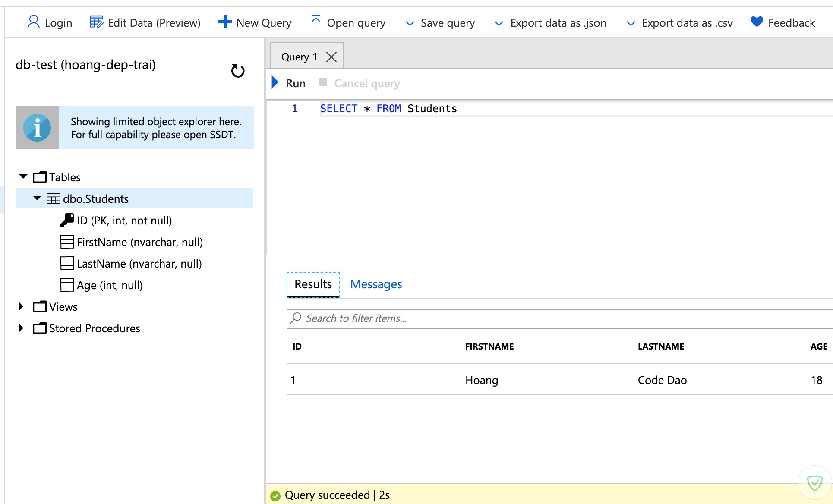Image resolution: width=833 pixels, height=504 pixels.
Task: Export data as .json
Action: (550, 23)
